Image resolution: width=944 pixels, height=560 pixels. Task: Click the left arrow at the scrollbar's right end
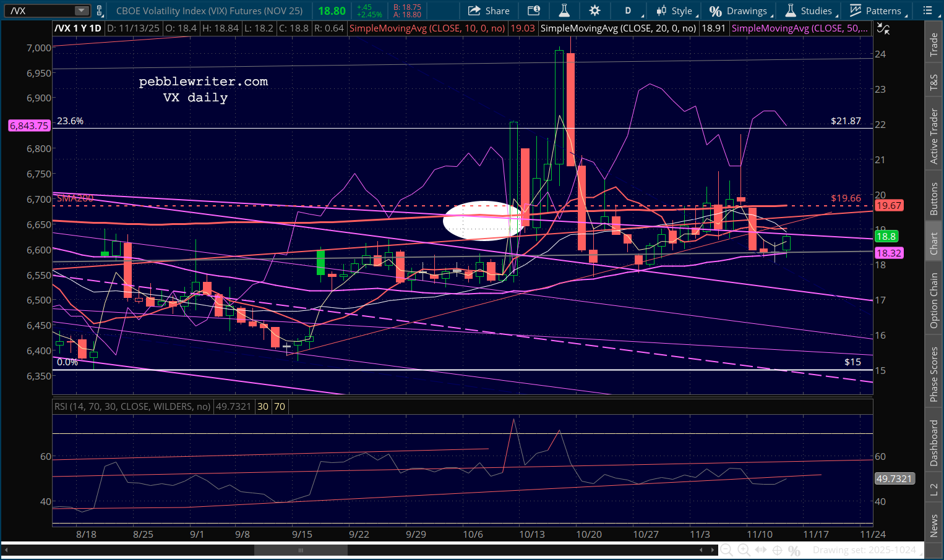701,550
